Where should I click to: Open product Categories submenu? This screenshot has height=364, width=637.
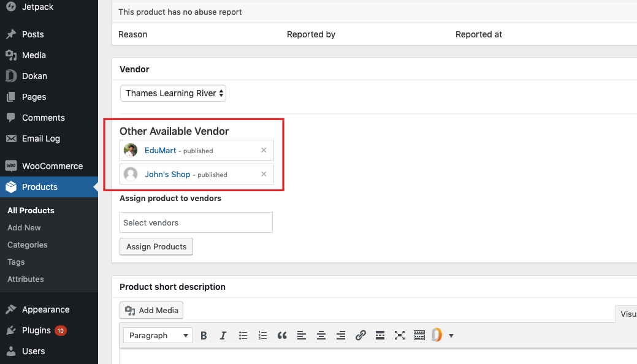click(x=27, y=245)
